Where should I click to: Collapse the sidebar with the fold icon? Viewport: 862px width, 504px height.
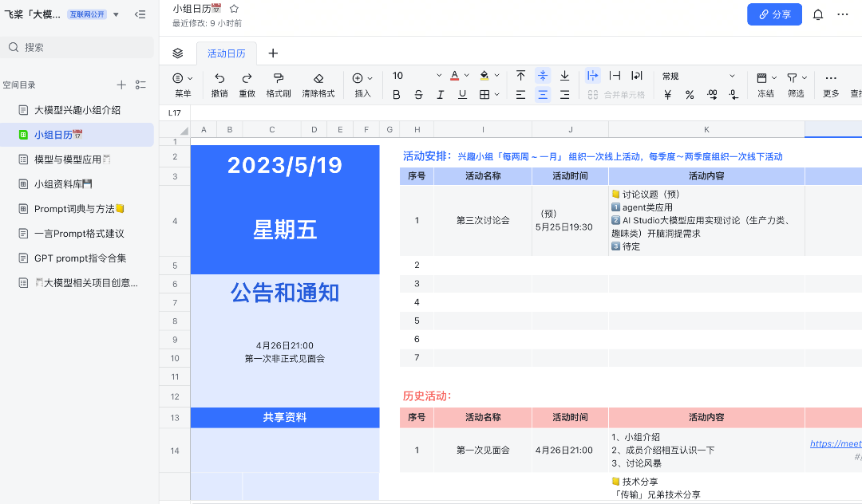coord(140,14)
